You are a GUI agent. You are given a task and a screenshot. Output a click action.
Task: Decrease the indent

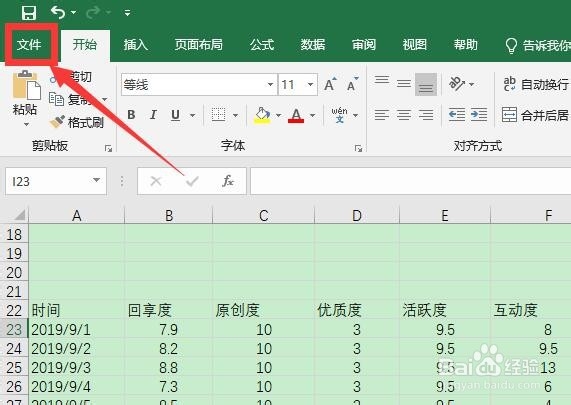coord(457,115)
